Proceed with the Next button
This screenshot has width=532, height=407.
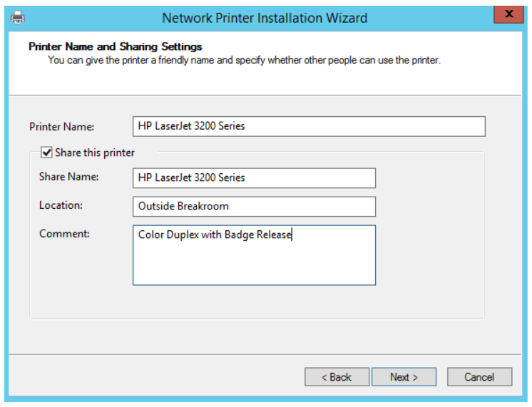(x=404, y=377)
